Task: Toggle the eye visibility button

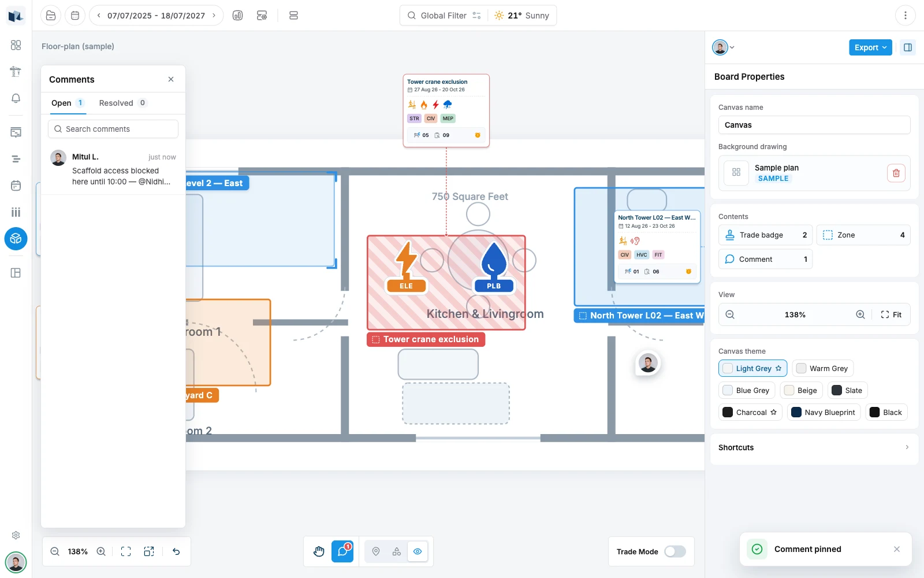Action: 418,551
